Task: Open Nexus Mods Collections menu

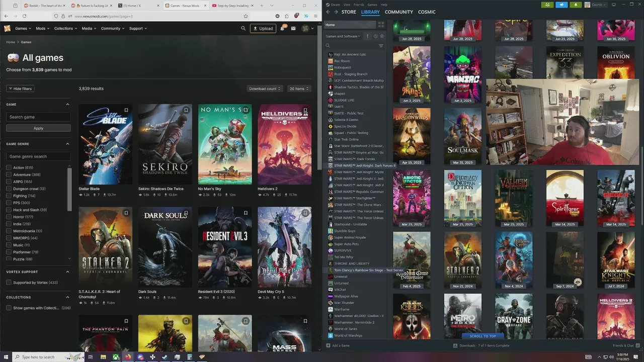Action: [x=65, y=29]
